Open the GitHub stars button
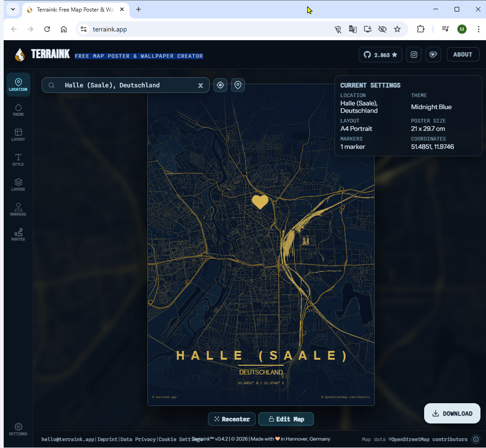The height and width of the screenshot is (448, 486). (x=380, y=55)
